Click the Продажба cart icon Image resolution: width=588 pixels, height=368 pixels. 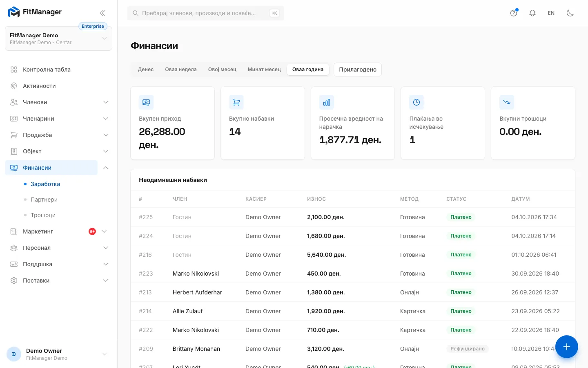pyautogui.click(x=14, y=135)
